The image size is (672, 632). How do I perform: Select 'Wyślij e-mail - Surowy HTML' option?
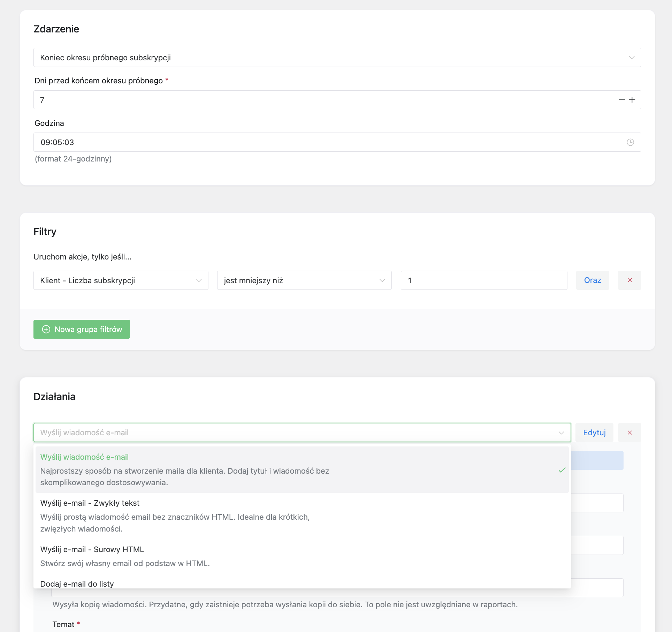point(92,549)
